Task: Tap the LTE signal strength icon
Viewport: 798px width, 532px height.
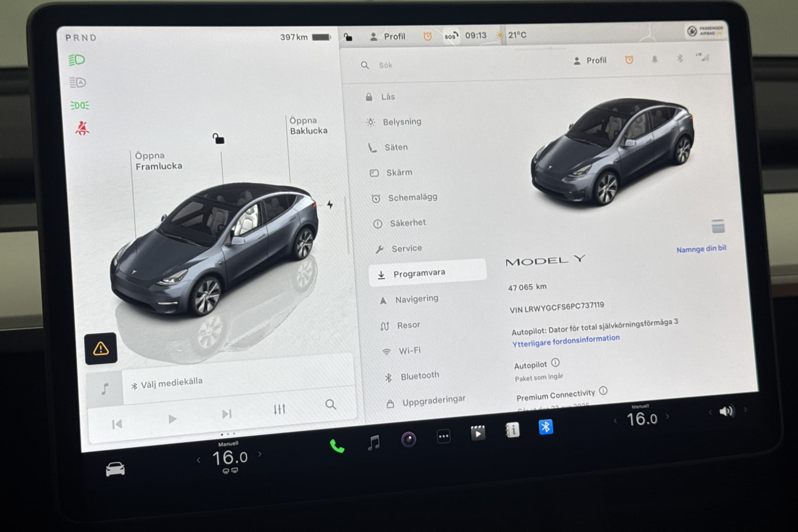Action: (703, 57)
